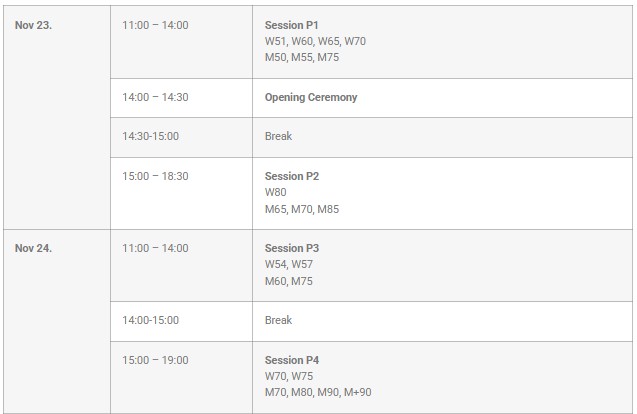Viewport: 637px width, 414px height.
Task: Select the Session P1 heading
Action: pos(291,25)
